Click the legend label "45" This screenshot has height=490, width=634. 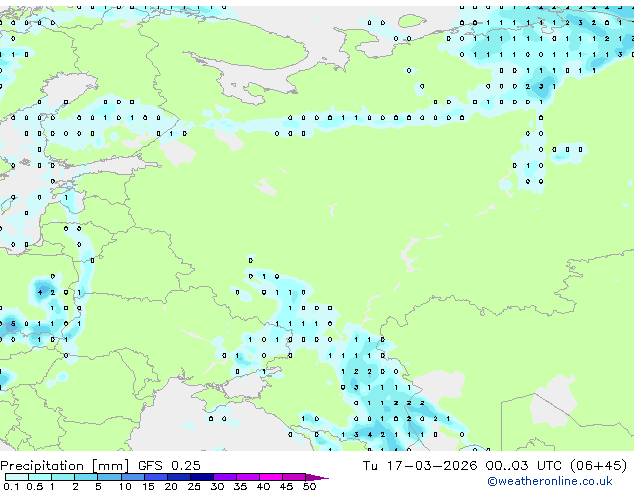tap(286, 486)
